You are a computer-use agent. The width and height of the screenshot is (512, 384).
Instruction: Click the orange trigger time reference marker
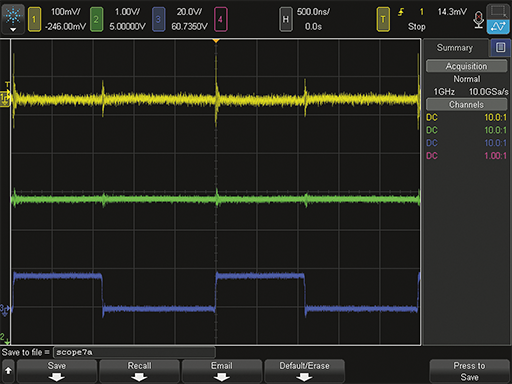coord(216,41)
